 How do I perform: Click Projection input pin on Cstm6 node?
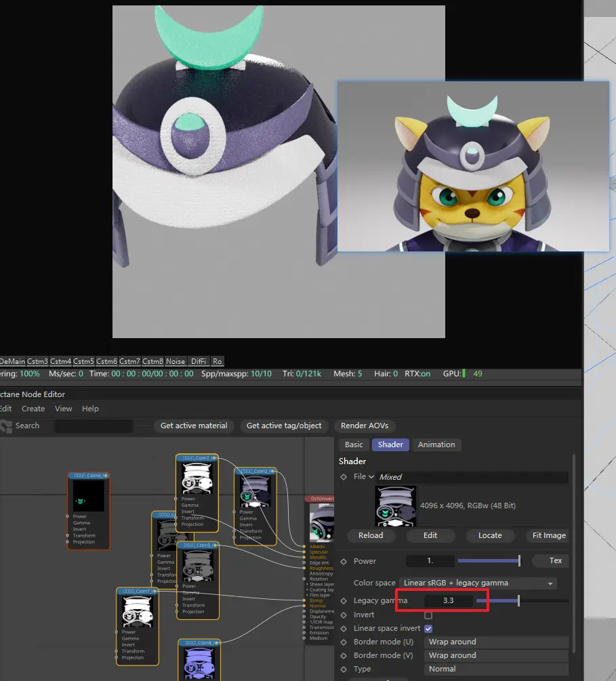(67, 541)
